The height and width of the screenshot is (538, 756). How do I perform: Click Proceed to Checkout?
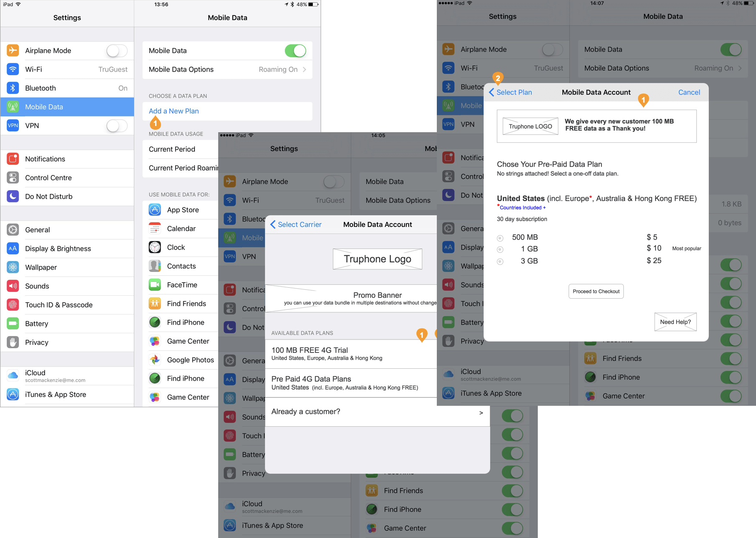click(x=596, y=291)
